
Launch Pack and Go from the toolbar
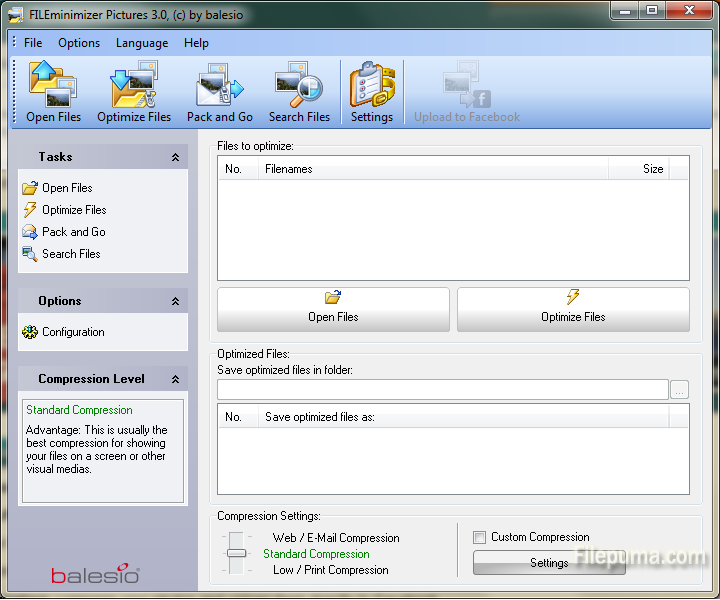(219, 92)
